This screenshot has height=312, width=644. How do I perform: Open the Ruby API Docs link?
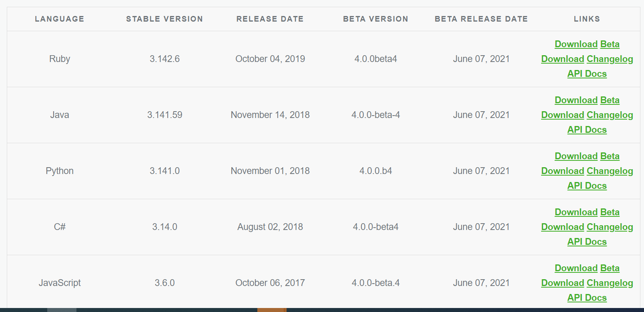[x=587, y=74]
